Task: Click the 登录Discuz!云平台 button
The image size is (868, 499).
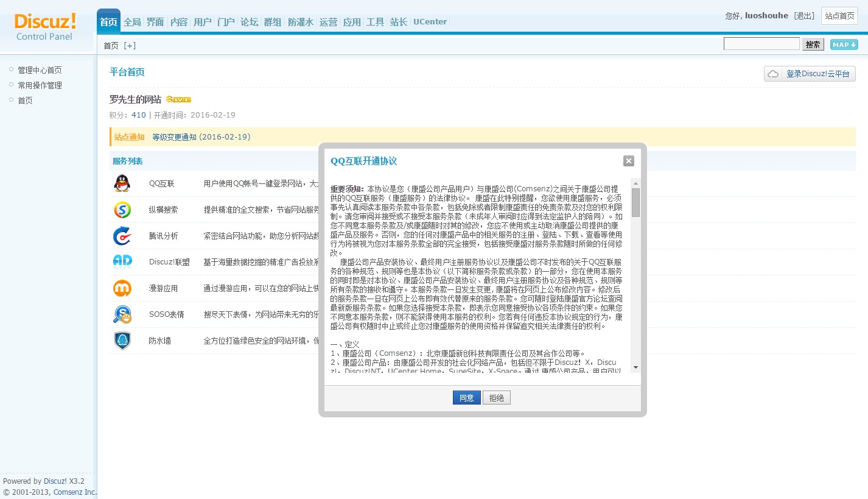Action: [x=810, y=74]
